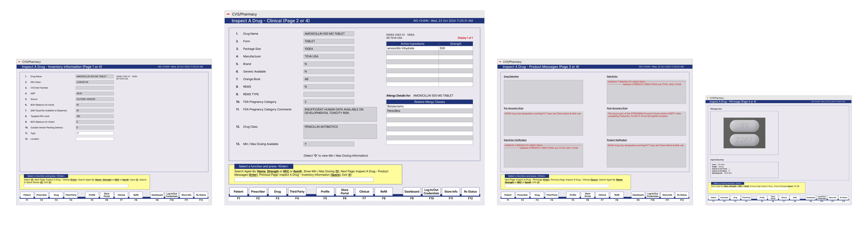Click the CVS logo icon in the Inventory Information window

(19, 62)
